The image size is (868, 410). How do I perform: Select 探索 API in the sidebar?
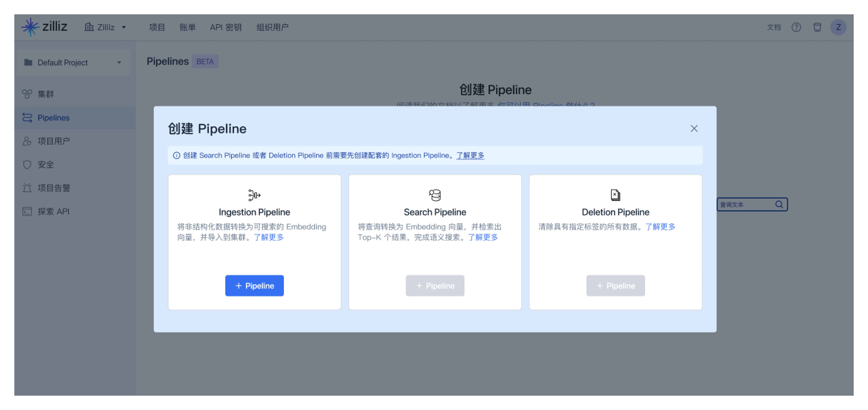click(x=75, y=211)
